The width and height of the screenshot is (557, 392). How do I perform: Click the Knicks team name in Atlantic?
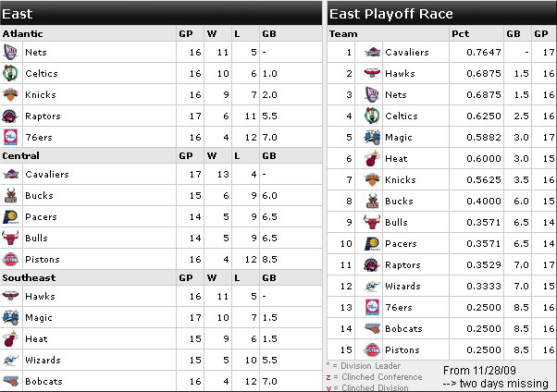click(x=41, y=95)
